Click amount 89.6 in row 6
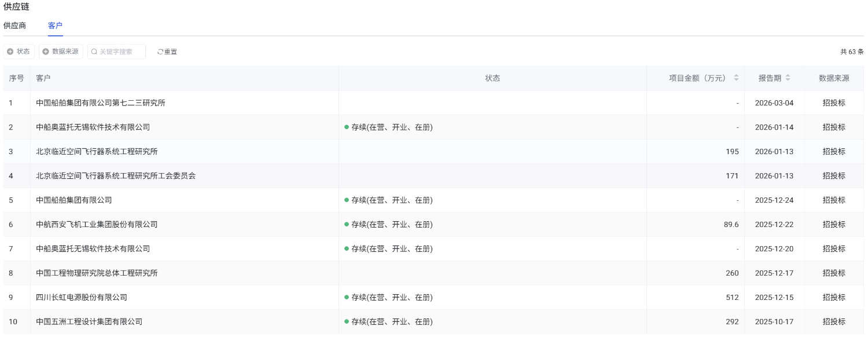The image size is (868, 337). pyautogui.click(x=731, y=225)
